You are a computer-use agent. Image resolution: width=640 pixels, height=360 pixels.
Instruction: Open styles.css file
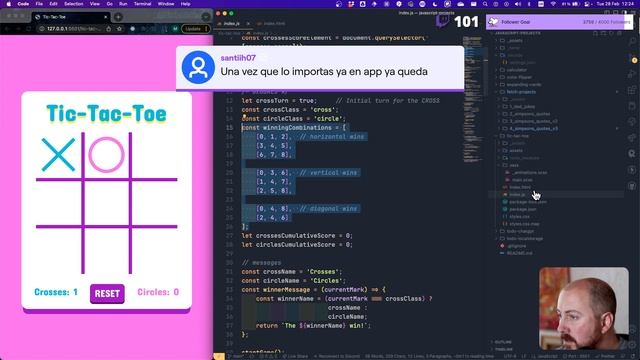coord(519,217)
